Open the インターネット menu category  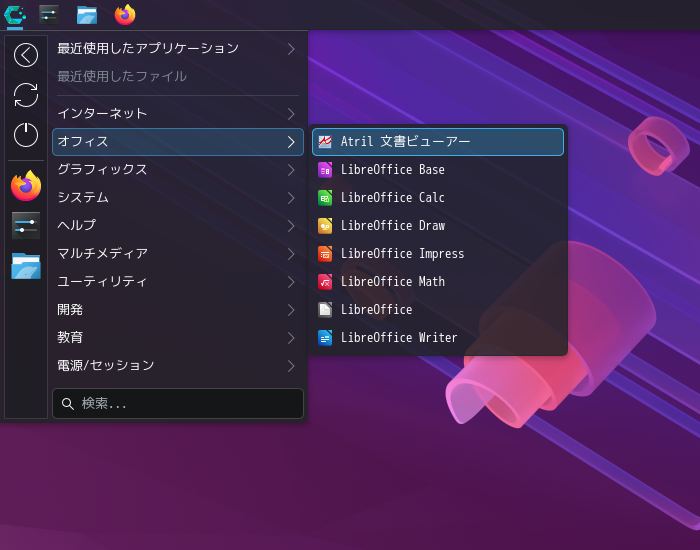pyautogui.click(x=178, y=114)
